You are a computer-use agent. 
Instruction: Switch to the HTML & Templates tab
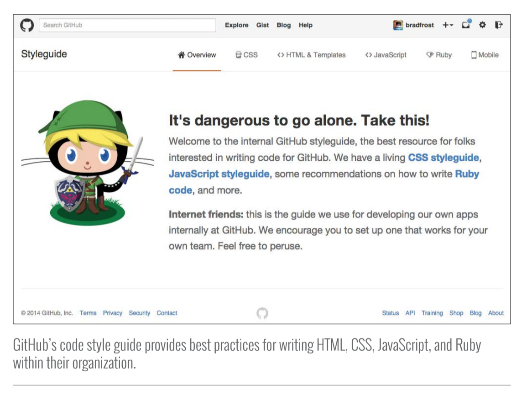(x=311, y=55)
